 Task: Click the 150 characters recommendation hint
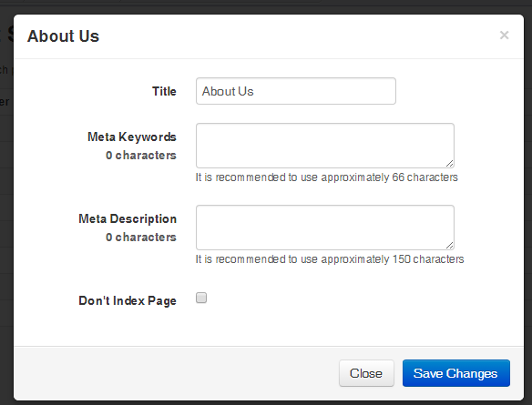click(330, 259)
